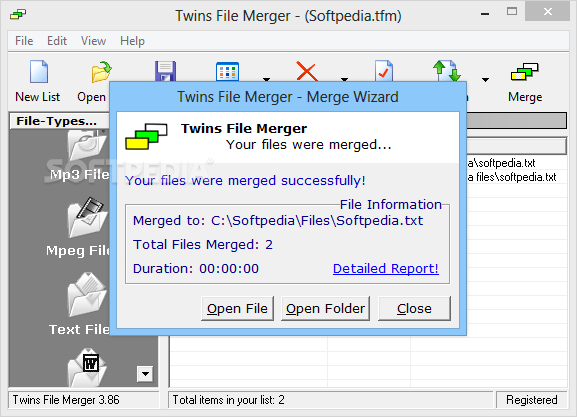Click the file-types panel down arrow
Screen dimensions: 577x417
click(x=145, y=374)
